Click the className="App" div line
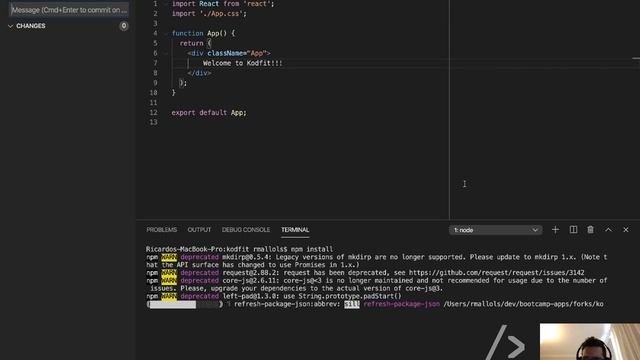640x360 pixels. (229, 53)
